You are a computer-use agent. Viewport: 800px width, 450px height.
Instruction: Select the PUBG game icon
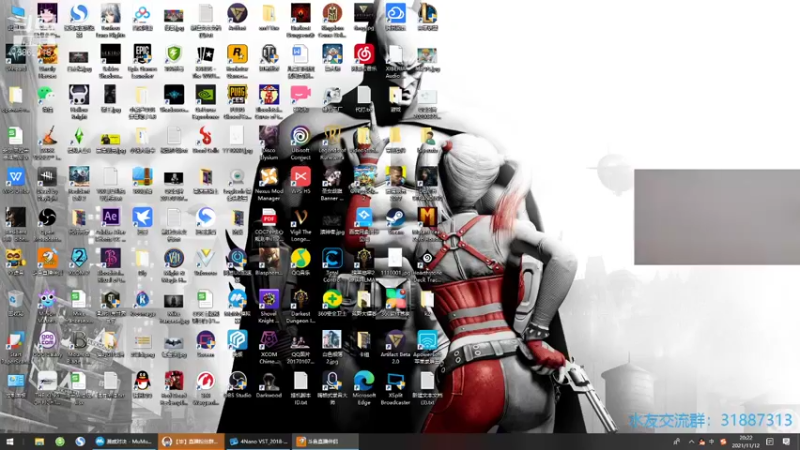click(237, 95)
